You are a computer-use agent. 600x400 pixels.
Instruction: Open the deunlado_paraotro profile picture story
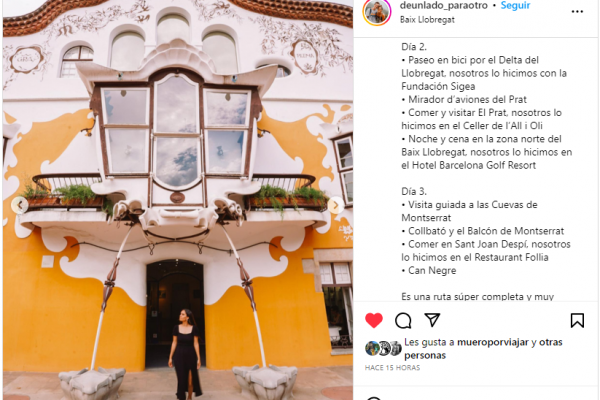point(377,12)
